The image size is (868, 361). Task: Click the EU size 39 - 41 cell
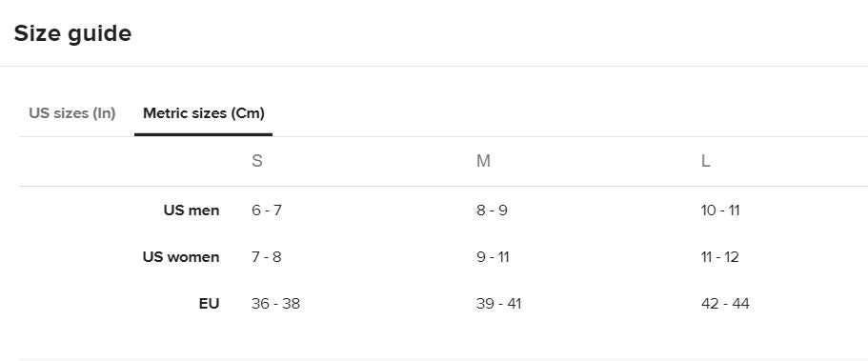[498, 304]
